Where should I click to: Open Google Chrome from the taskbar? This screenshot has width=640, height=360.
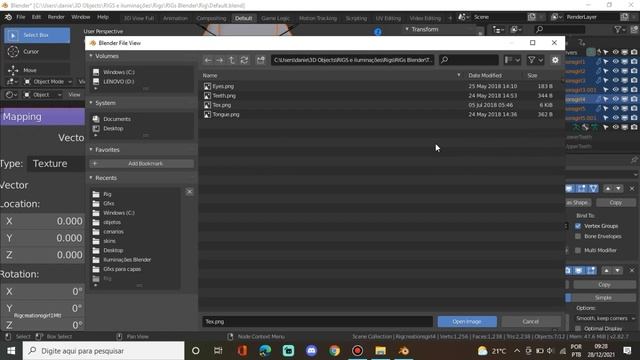[x=334, y=351]
